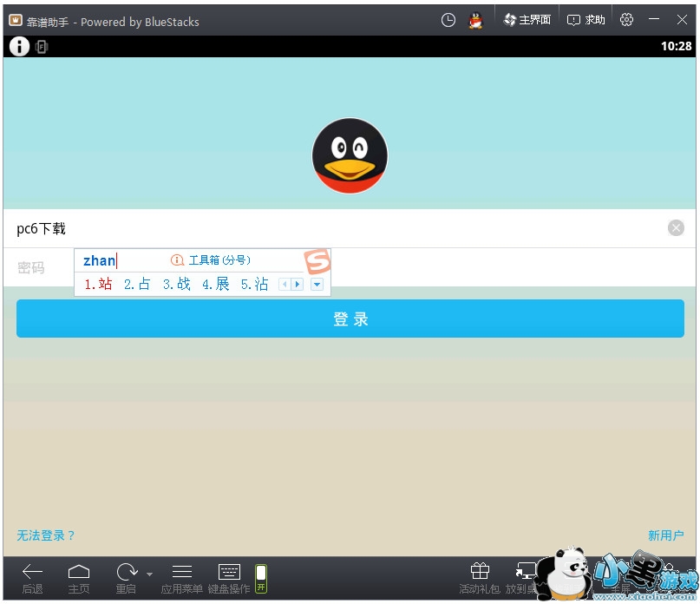Image resolution: width=700 pixels, height=604 pixels.
Task: Open the 新用户 registration link
Action: coord(665,535)
